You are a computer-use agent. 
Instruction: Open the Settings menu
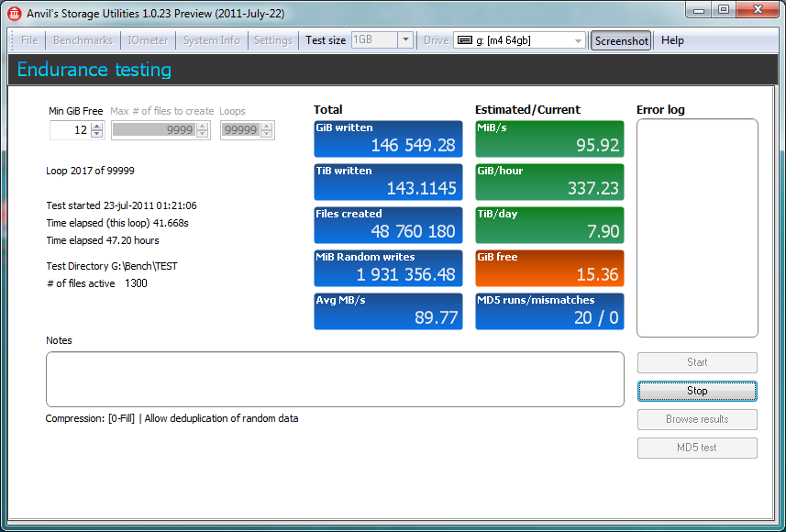[x=273, y=40]
